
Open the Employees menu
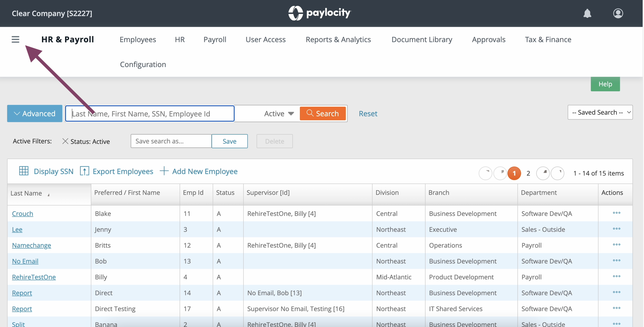tap(138, 39)
